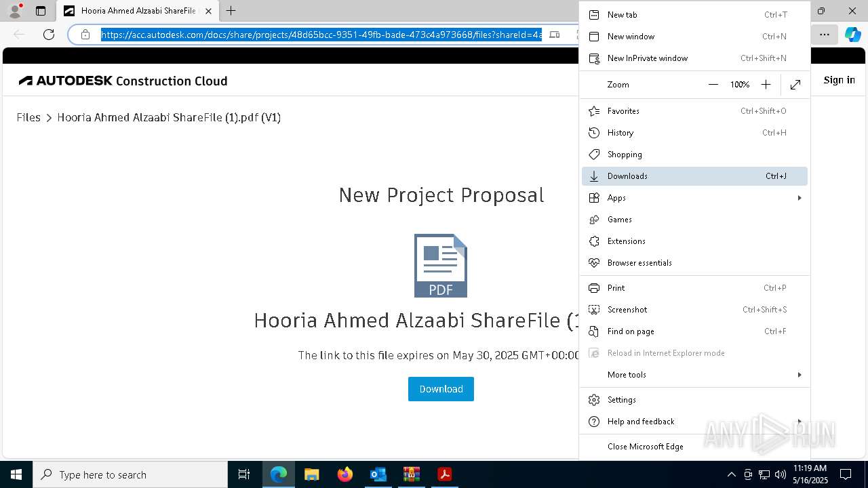Open a new browser tab with plus
868x488 pixels.
click(231, 11)
